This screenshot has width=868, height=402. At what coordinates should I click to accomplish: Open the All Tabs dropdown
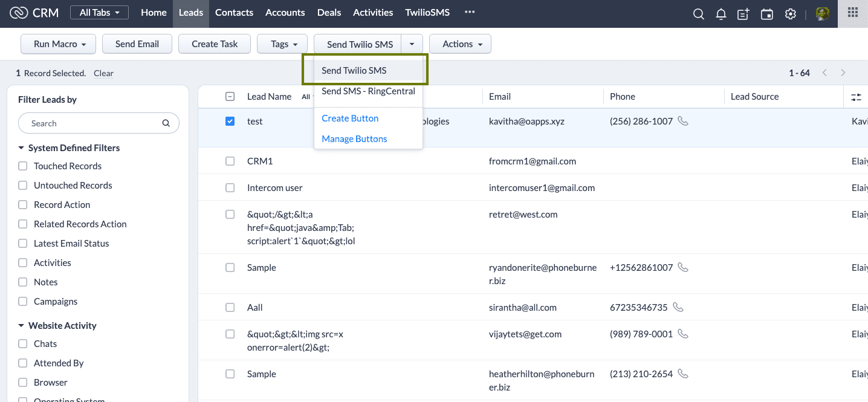pyautogui.click(x=99, y=13)
